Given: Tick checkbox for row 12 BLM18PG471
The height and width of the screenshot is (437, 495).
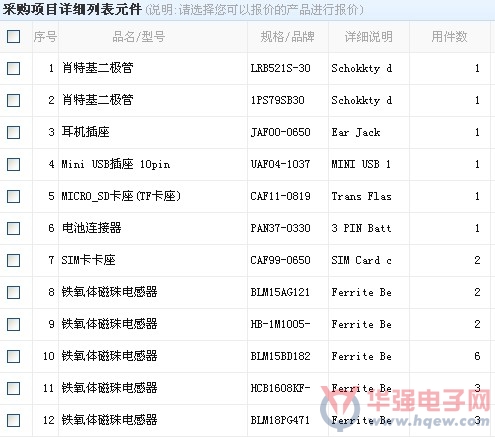Looking at the screenshot, I should click(13, 420).
